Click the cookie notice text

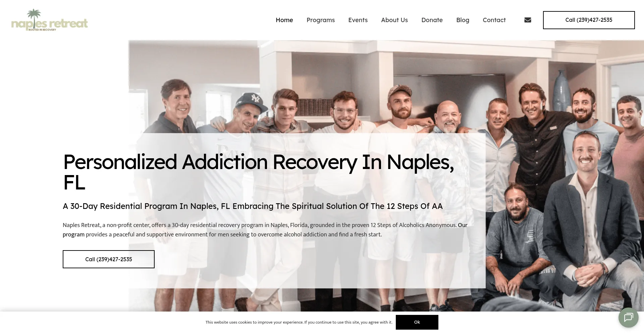pos(299,322)
